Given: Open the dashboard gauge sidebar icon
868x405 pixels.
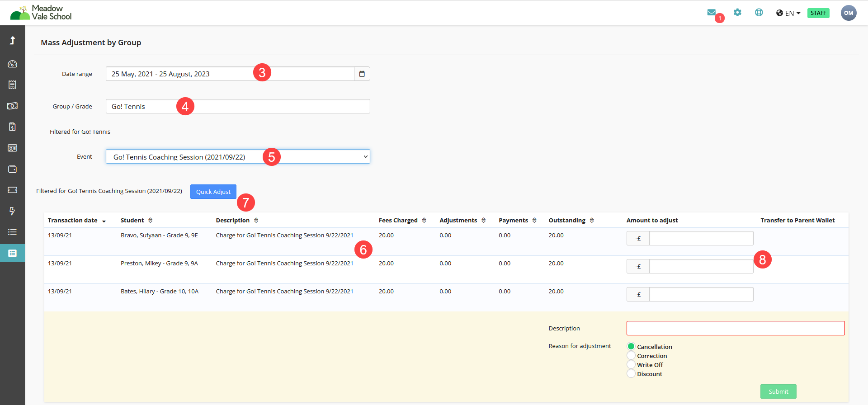Looking at the screenshot, I should pos(12,64).
